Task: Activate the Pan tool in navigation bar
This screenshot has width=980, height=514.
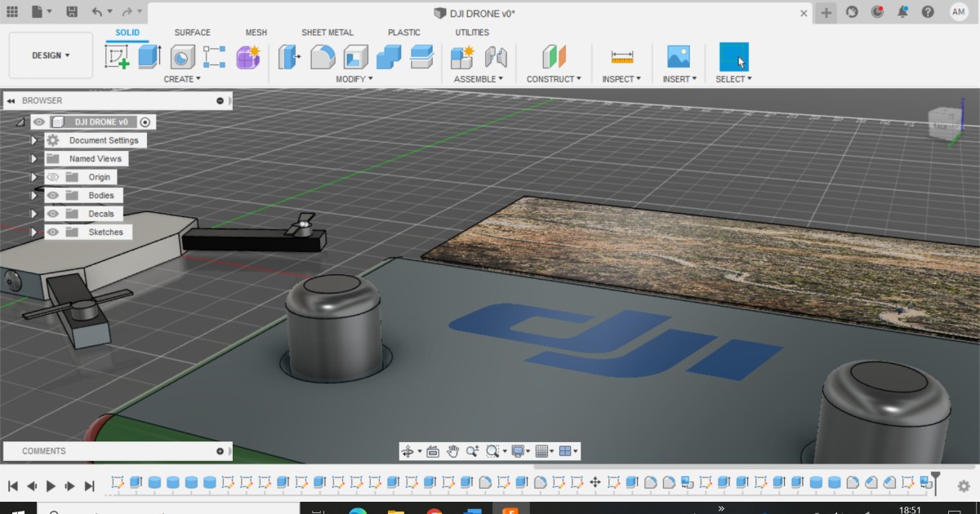Action: tap(453, 451)
